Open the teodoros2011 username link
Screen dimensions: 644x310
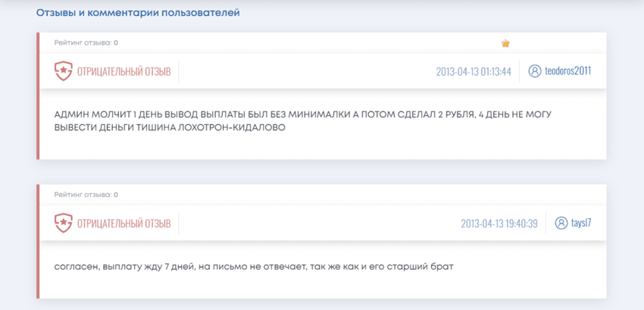click(568, 71)
